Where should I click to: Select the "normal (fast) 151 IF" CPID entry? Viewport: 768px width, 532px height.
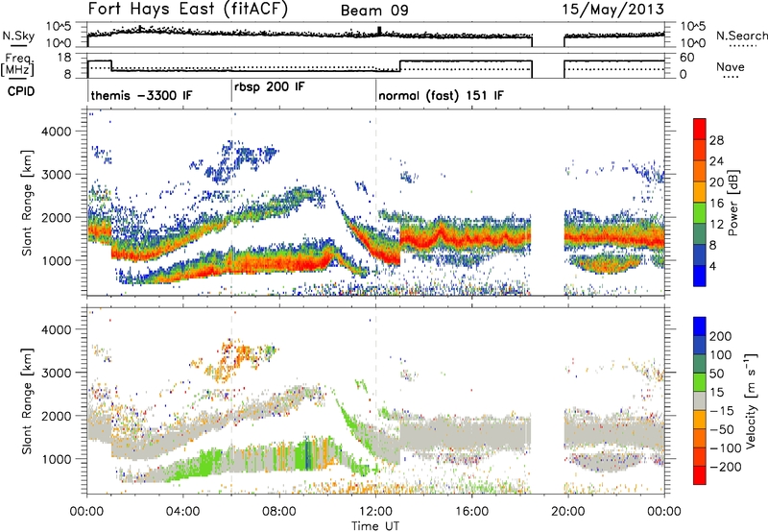point(441,95)
